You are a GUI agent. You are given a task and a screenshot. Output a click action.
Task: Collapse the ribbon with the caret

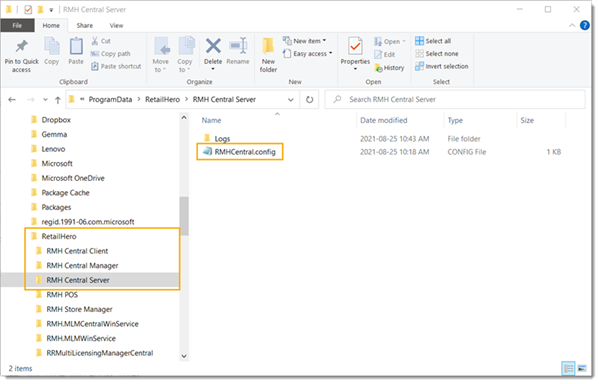tap(572, 25)
